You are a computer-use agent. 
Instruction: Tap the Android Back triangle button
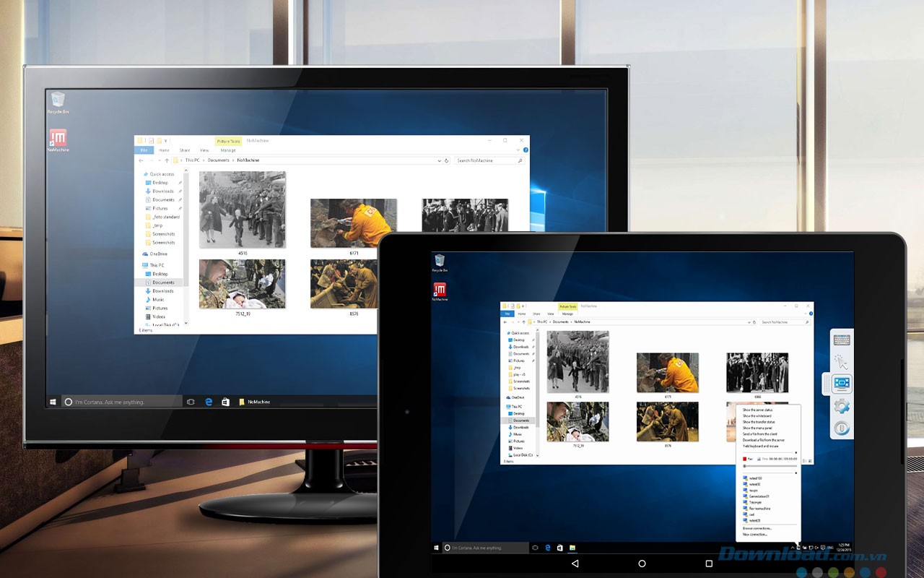[575, 564]
